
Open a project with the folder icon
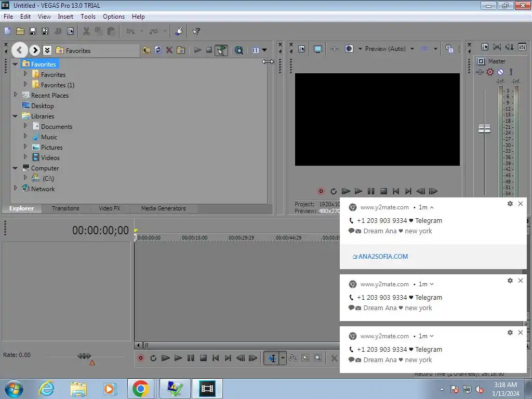pyautogui.click(x=20, y=31)
